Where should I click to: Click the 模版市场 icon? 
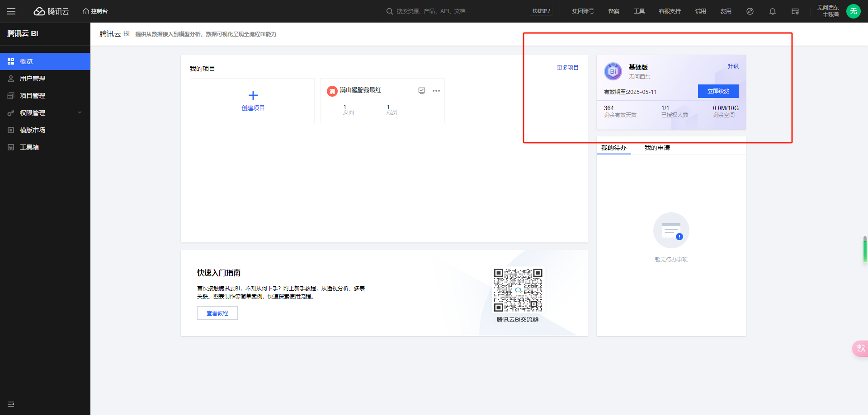click(x=11, y=130)
